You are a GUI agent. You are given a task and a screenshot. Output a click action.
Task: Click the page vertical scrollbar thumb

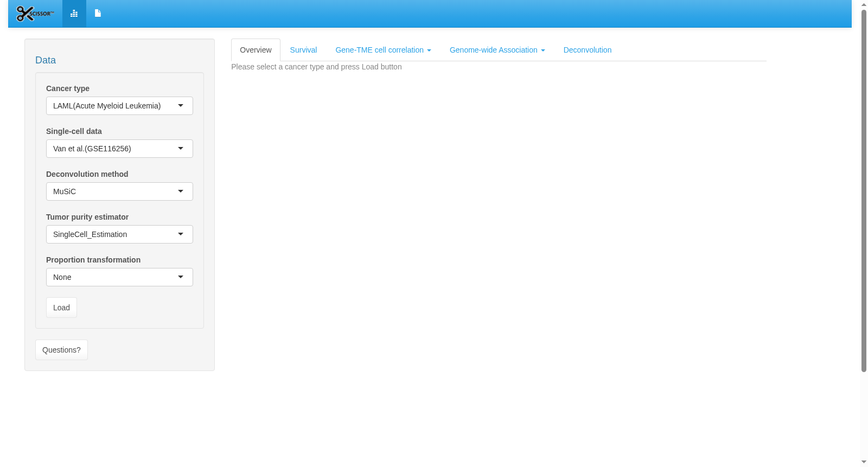point(864,190)
